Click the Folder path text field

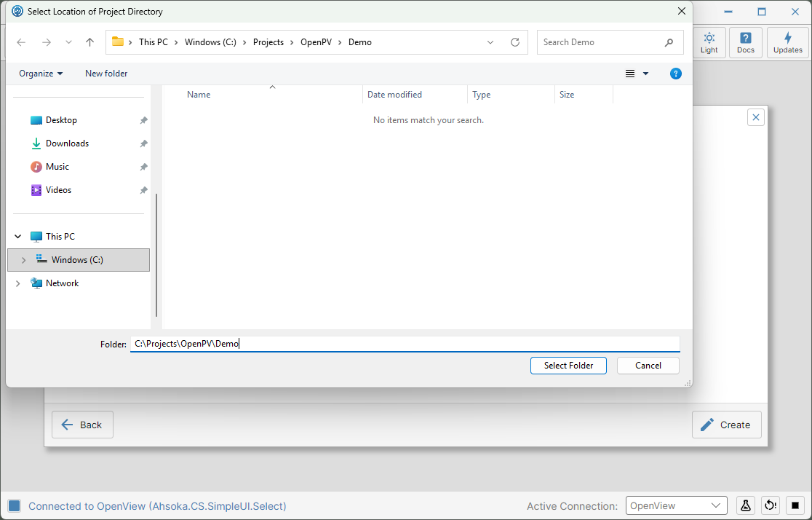[405, 344]
